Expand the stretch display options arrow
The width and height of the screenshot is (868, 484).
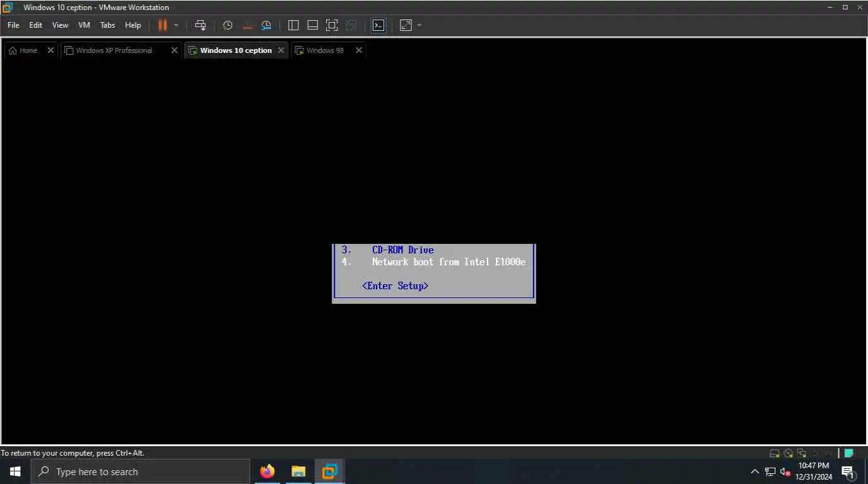coord(419,25)
